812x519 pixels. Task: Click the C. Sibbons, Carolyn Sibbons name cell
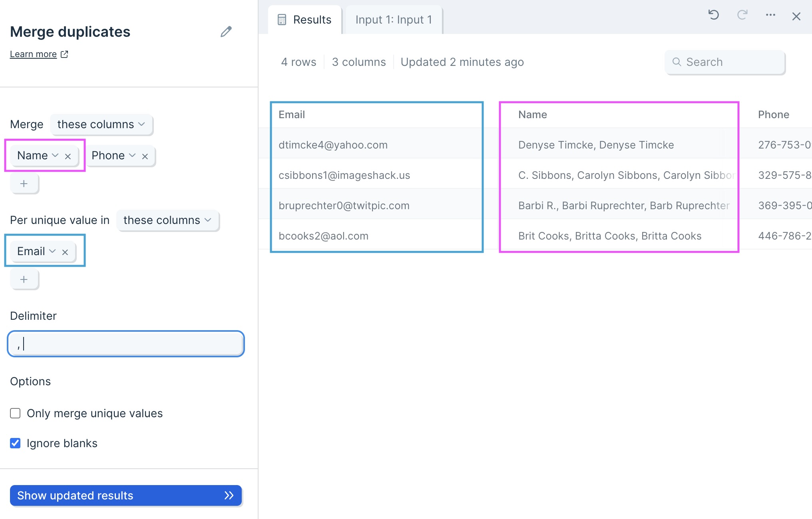pos(626,175)
